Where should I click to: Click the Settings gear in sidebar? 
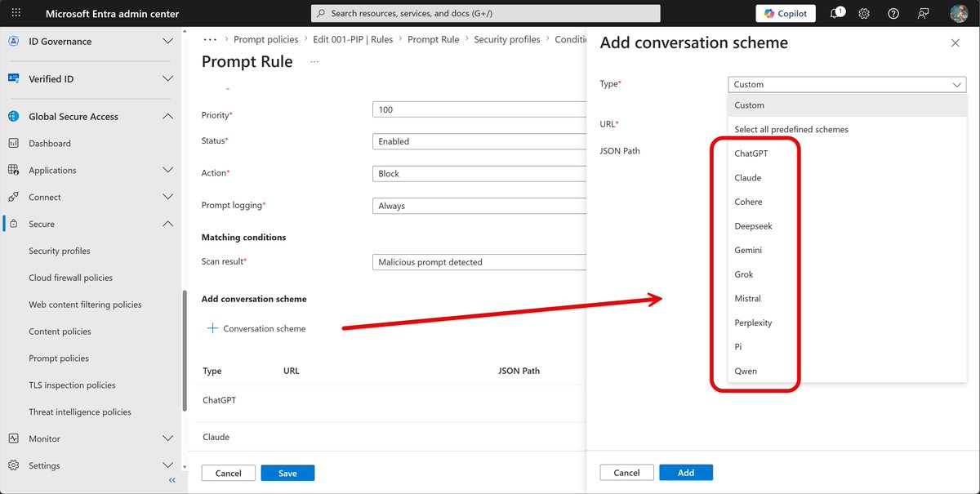tap(13, 465)
